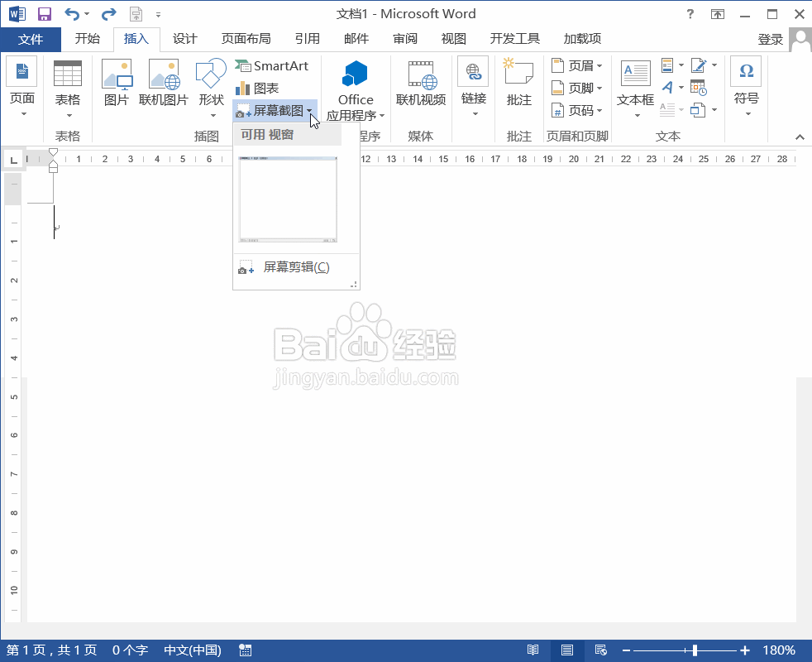Click the 180% zoom level
The width and height of the screenshot is (812, 662).
coord(779,650)
